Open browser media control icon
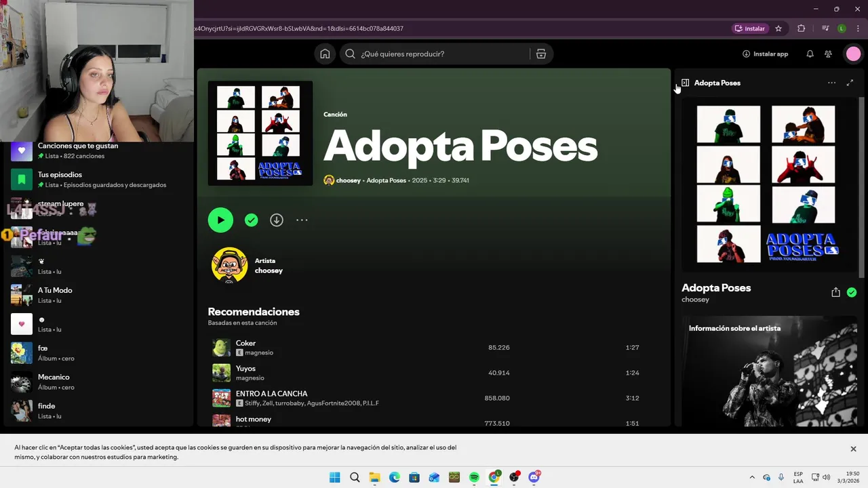Image resolution: width=868 pixels, height=488 pixels. coord(825,28)
